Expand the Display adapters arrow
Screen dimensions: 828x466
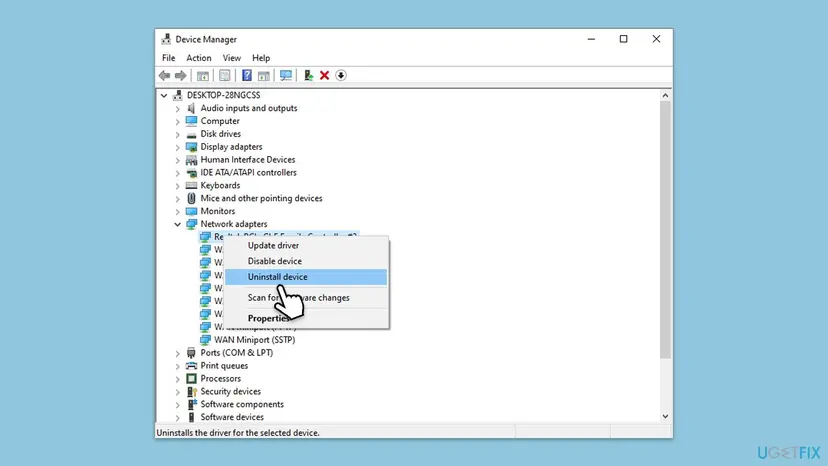[x=177, y=147]
